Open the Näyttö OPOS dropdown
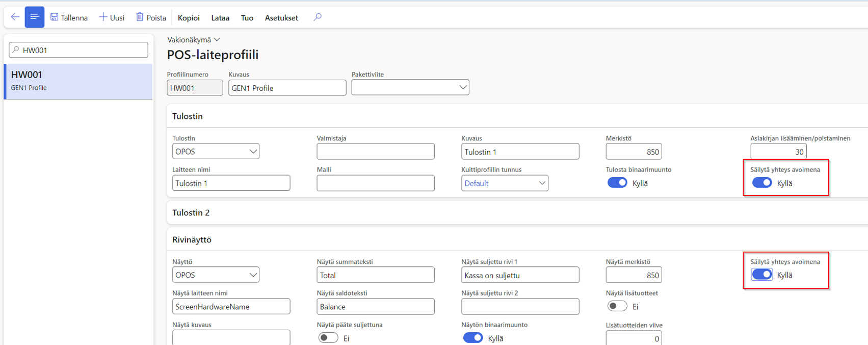This screenshot has height=345, width=868. (216, 275)
